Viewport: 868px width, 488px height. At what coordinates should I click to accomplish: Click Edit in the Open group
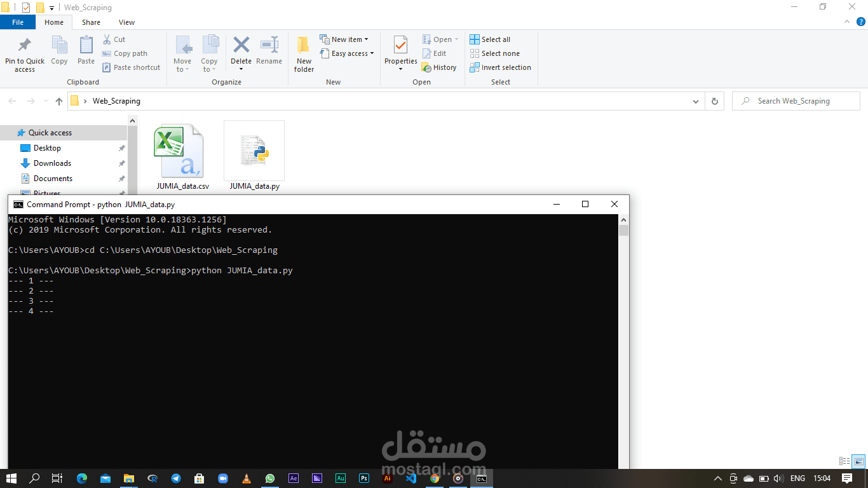(x=435, y=53)
